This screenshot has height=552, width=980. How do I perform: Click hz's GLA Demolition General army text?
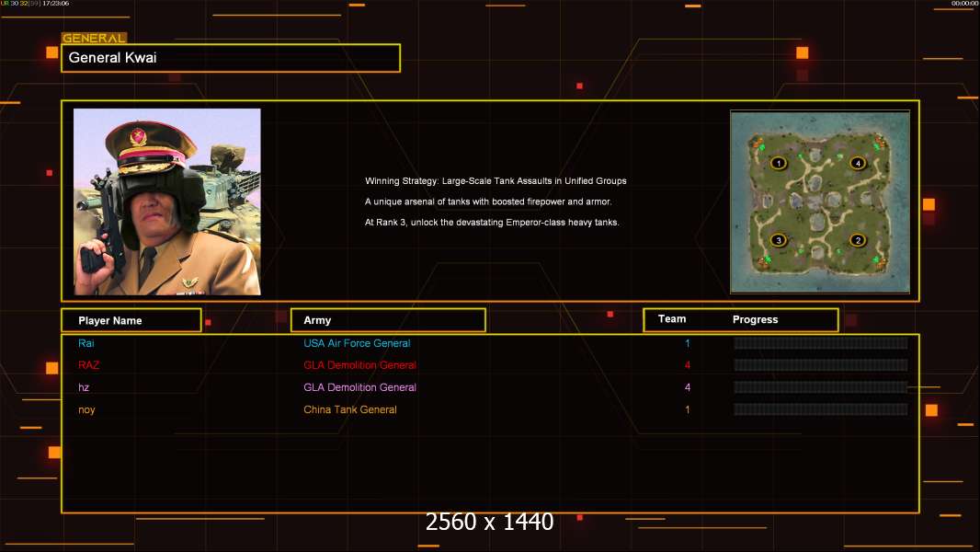(x=360, y=387)
